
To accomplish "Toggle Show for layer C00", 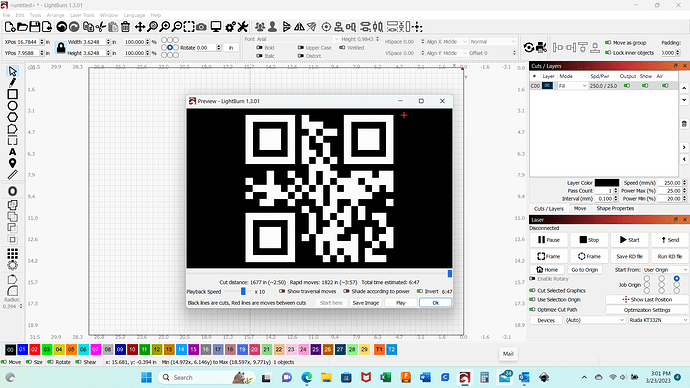I will (645, 86).
